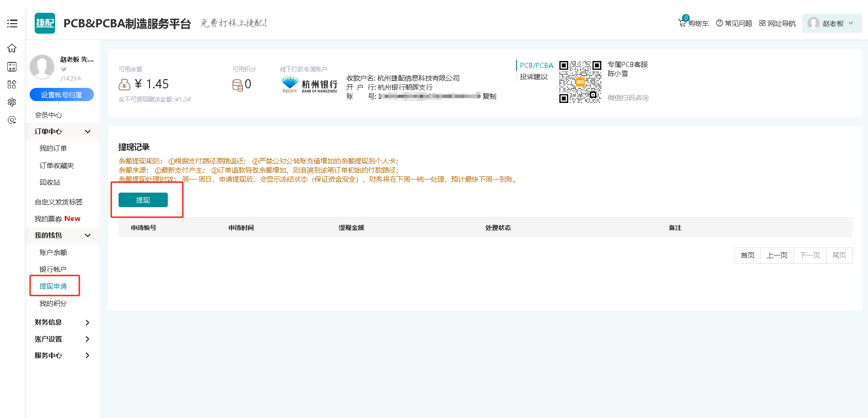Go to 尾页 last page
Screen dimensions: 868x418
839,255
